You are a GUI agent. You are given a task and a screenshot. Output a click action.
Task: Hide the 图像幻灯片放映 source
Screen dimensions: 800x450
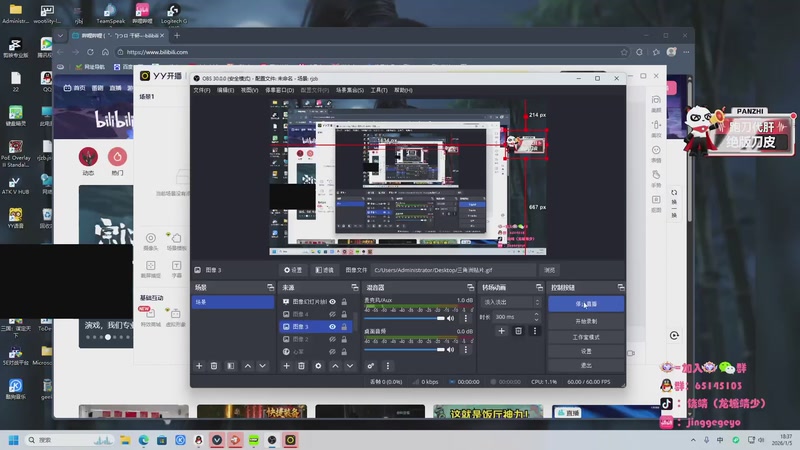click(x=332, y=302)
